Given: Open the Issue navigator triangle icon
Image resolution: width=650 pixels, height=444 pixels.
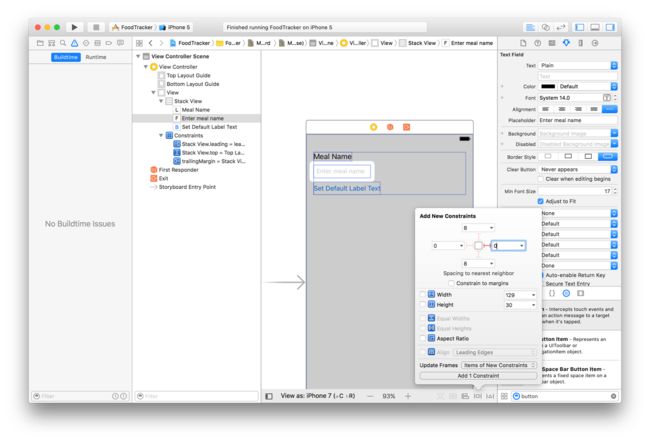Looking at the screenshot, I should 74,43.
